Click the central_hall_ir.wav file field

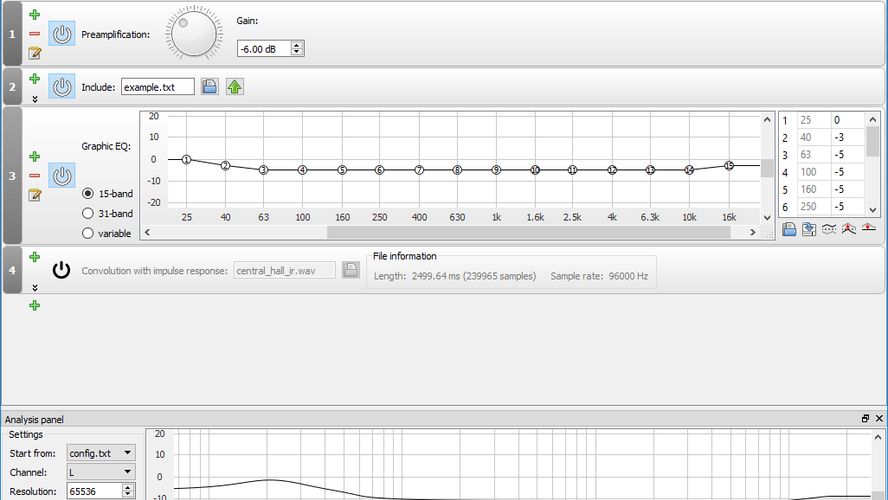(x=284, y=271)
